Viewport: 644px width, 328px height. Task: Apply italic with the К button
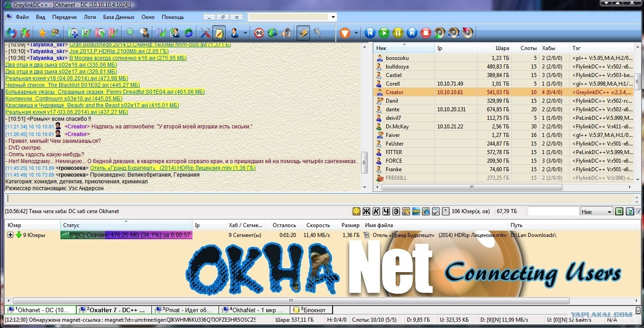pos(376,211)
